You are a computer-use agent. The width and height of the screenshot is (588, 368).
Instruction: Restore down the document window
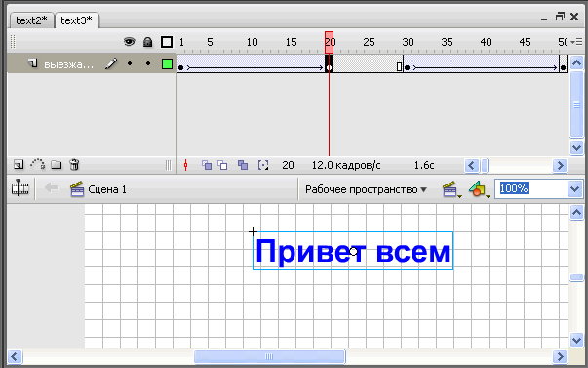tap(560, 17)
